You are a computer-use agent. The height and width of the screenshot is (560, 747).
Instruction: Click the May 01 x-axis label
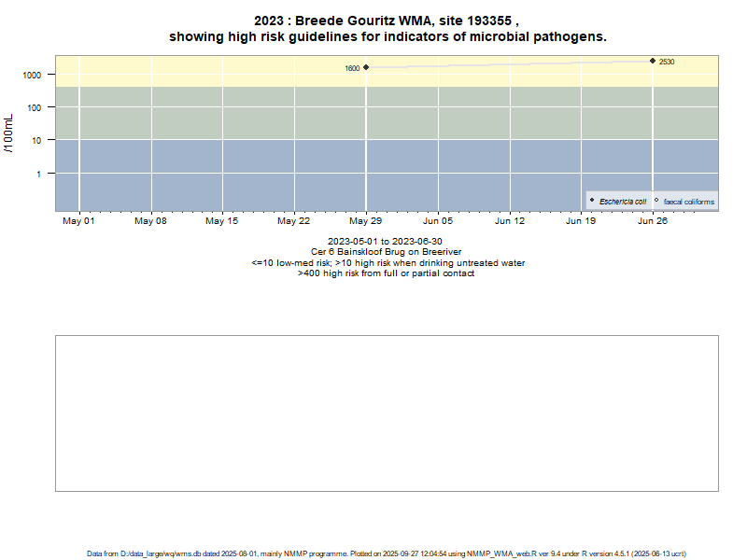tap(78, 221)
